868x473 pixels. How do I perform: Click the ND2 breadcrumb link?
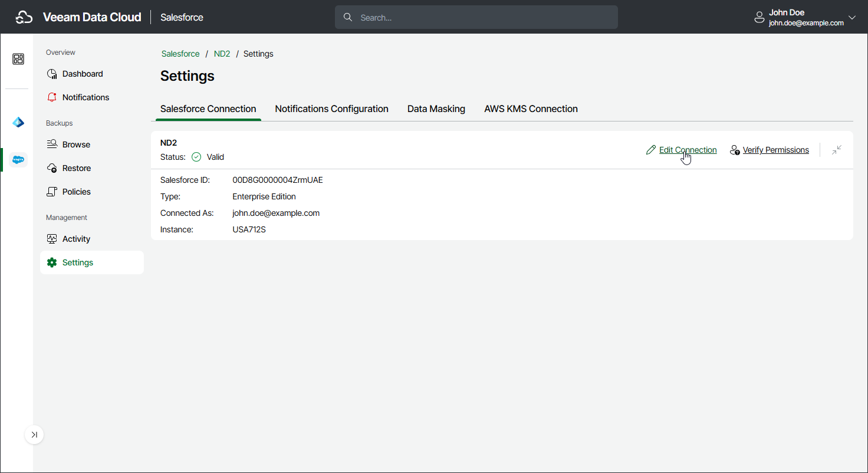tap(222, 54)
